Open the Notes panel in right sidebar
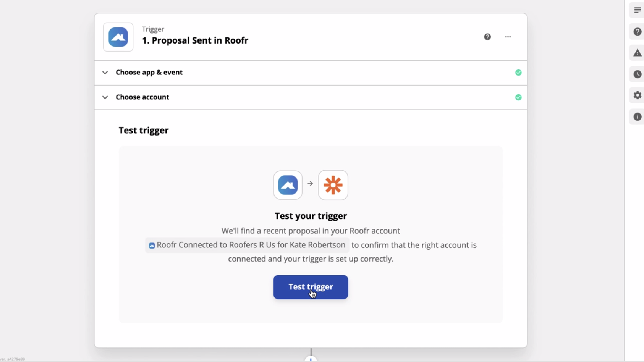Image resolution: width=644 pixels, height=362 pixels. (637, 10)
